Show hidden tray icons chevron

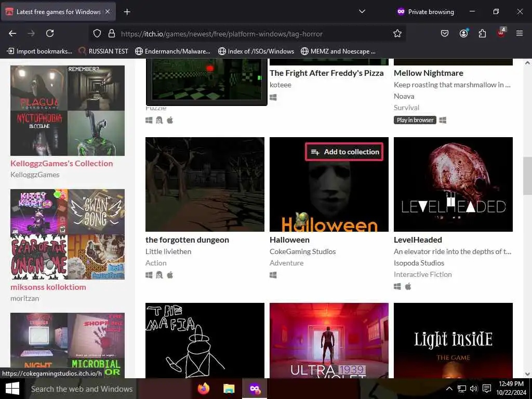click(449, 389)
